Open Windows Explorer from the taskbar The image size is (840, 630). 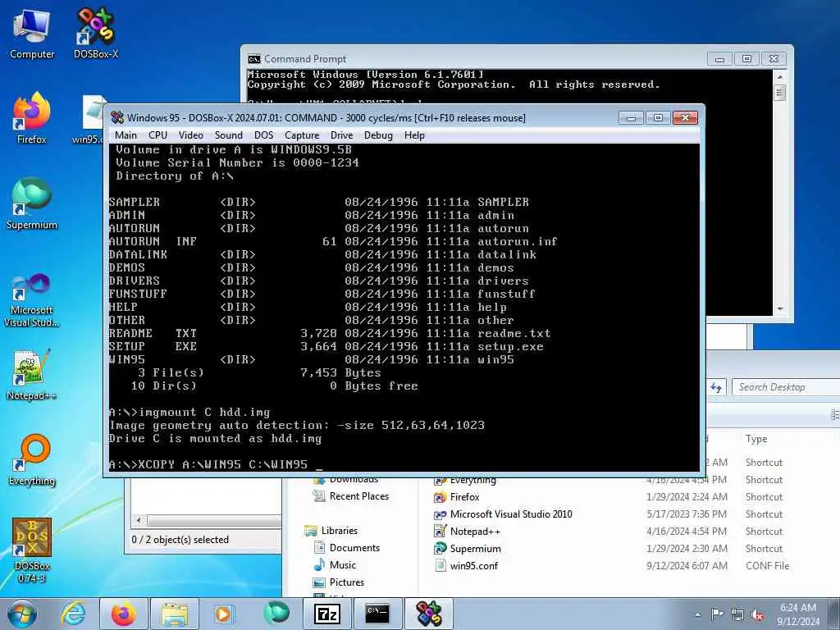tap(175, 614)
